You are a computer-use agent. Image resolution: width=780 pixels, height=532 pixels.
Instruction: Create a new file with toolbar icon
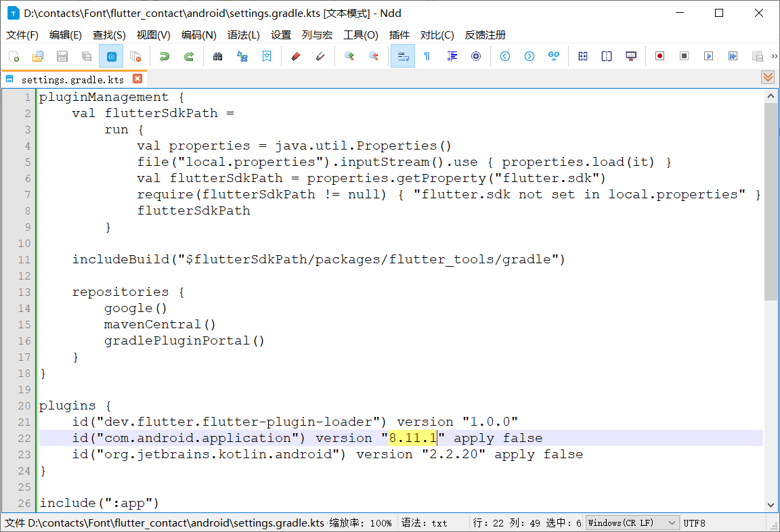pos(14,56)
